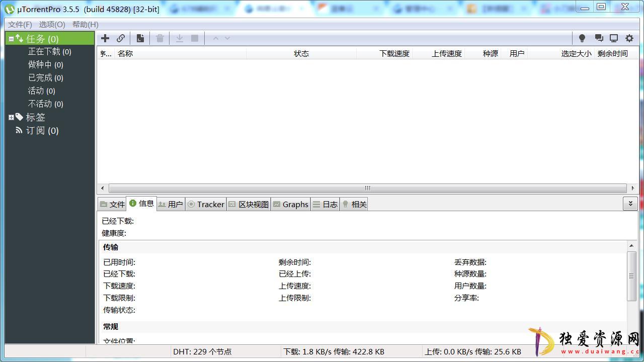644x362 pixels.
Task: Sort by 选定大小 column header
Action: [561, 53]
